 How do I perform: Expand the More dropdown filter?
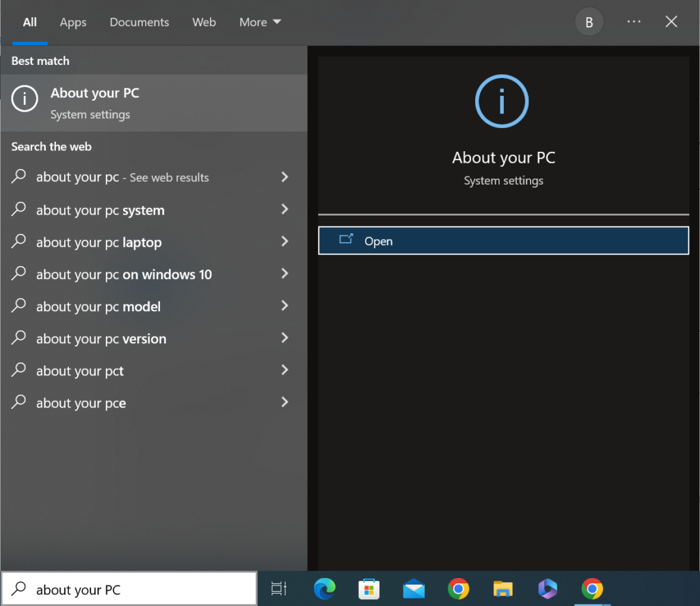coord(260,23)
